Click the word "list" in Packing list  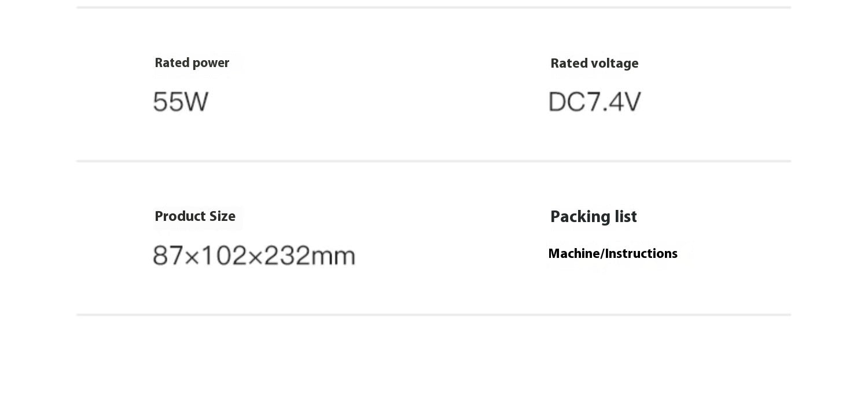[x=625, y=217]
